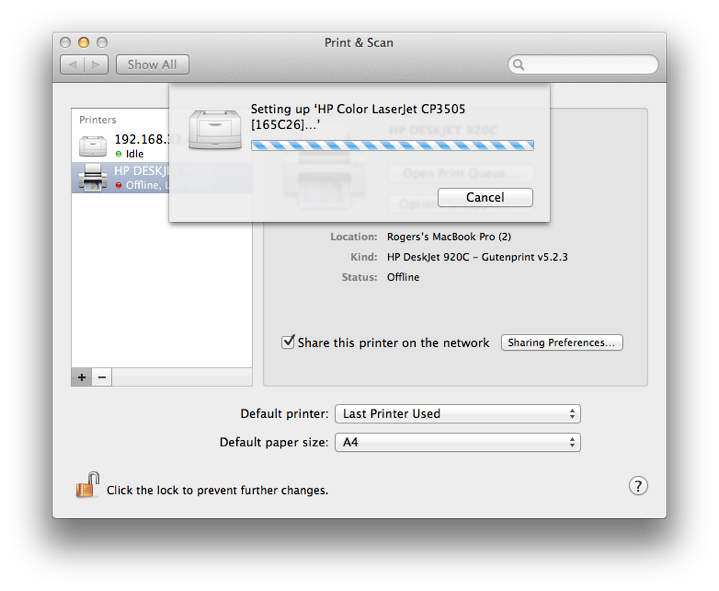719x591 pixels.
Task: Click the Status value Offline
Action: click(403, 277)
